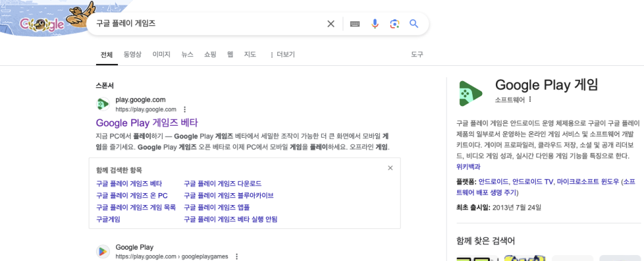Open the 지도 tab
644x261 pixels.
250,54
